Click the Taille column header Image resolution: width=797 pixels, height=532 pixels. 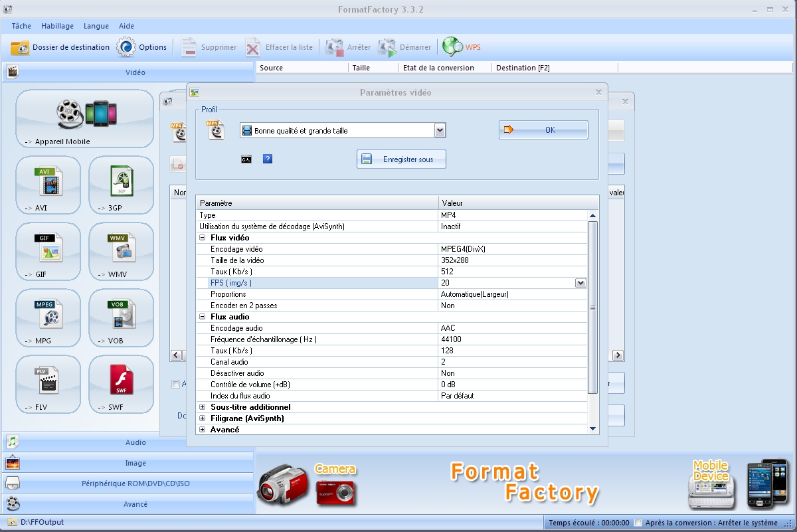pos(373,68)
